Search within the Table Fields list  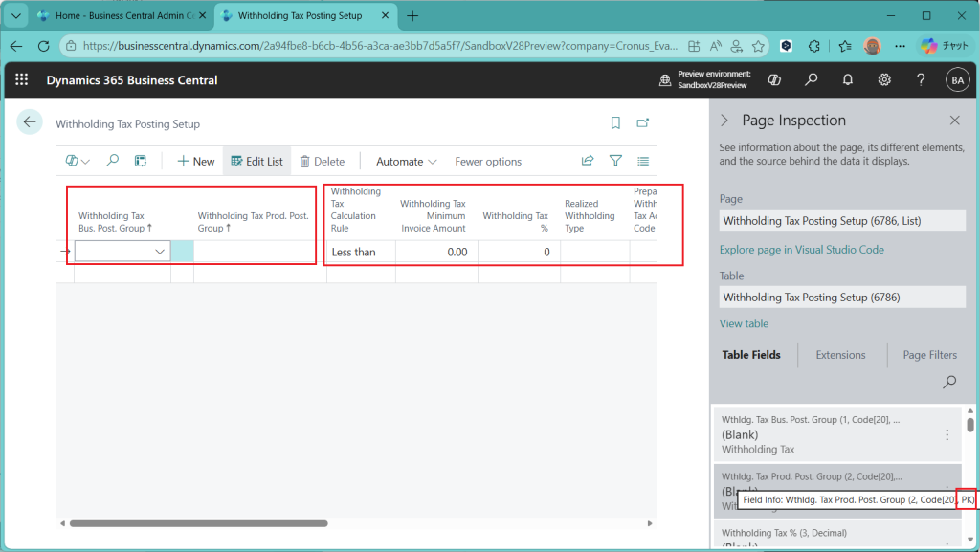pos(949,382)
